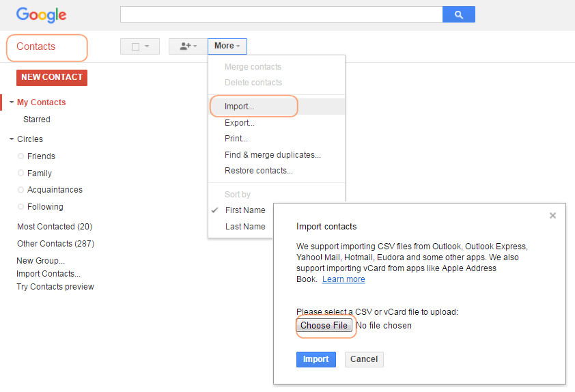Select Last Name sort option
The width and height of the screenshot is (575, 392).
coord(244,227)
